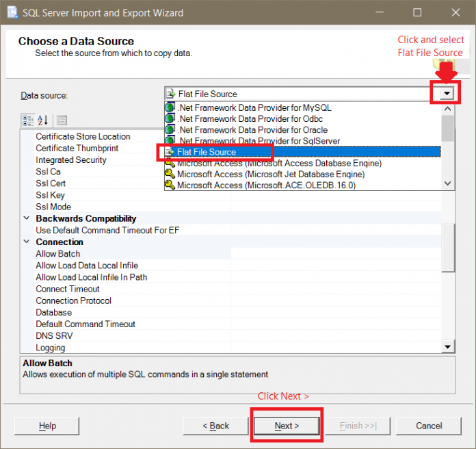Click the globe icon beside the MySQL provider
The height and width of the screenshot is (449, 476).
[x=170, y=107]
